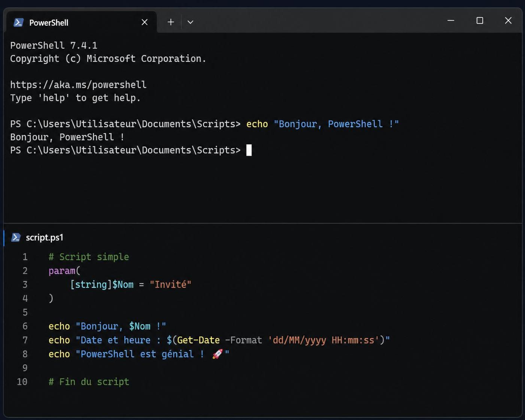Minimize the terminal window
This screenshot has height=420, width=525.
pos(451,21)
